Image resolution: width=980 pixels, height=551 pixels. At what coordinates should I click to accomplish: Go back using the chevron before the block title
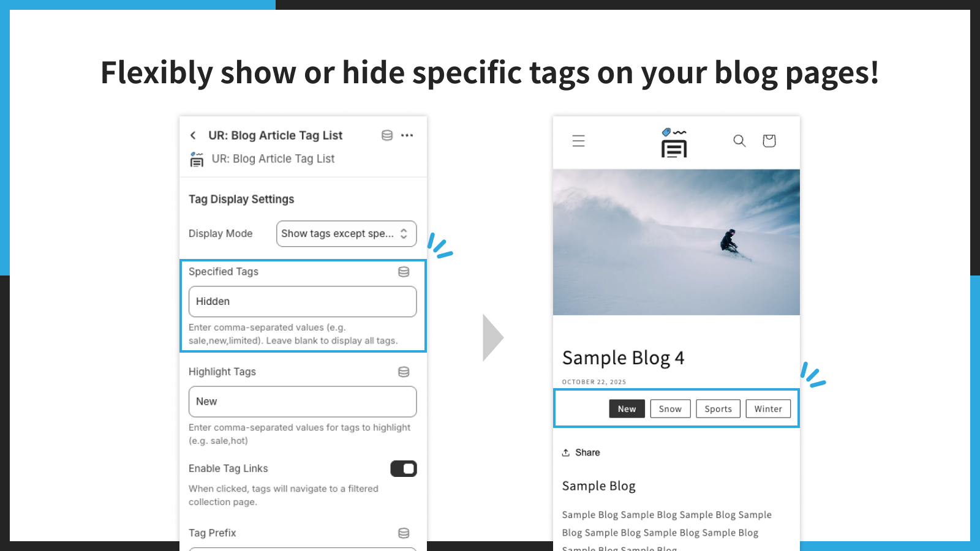point(193,135)
